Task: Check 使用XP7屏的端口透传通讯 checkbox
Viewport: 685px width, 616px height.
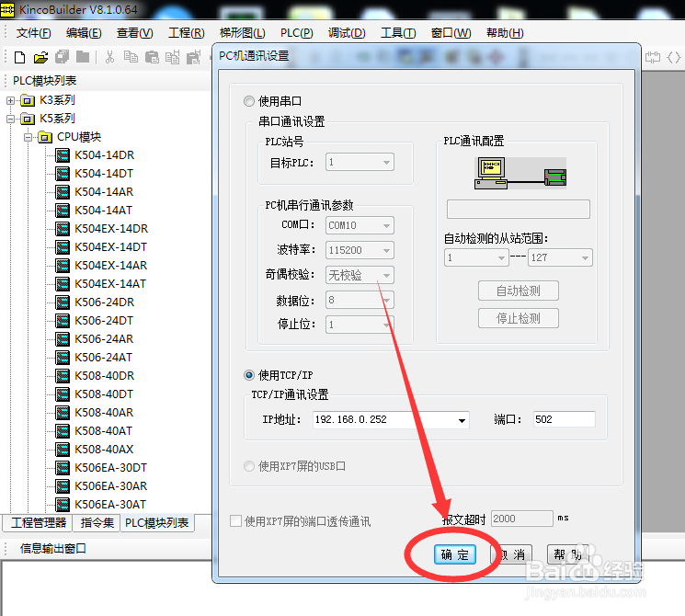Action: click(236, 520)
